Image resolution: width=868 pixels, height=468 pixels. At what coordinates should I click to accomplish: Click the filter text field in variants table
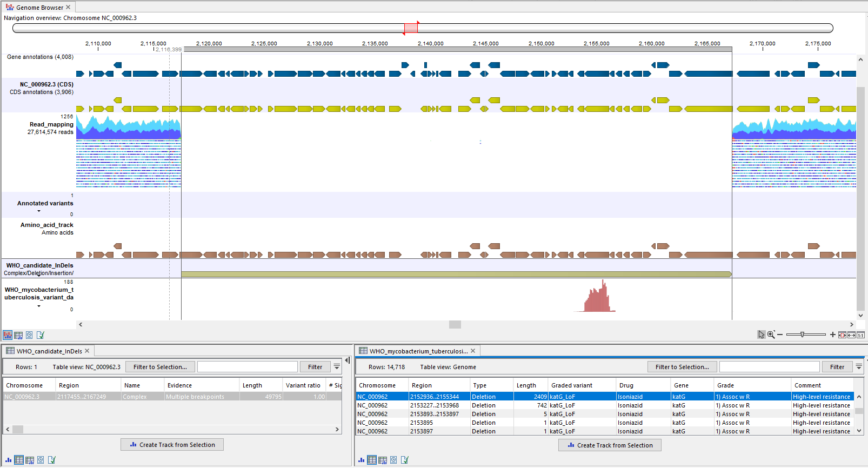769,367
